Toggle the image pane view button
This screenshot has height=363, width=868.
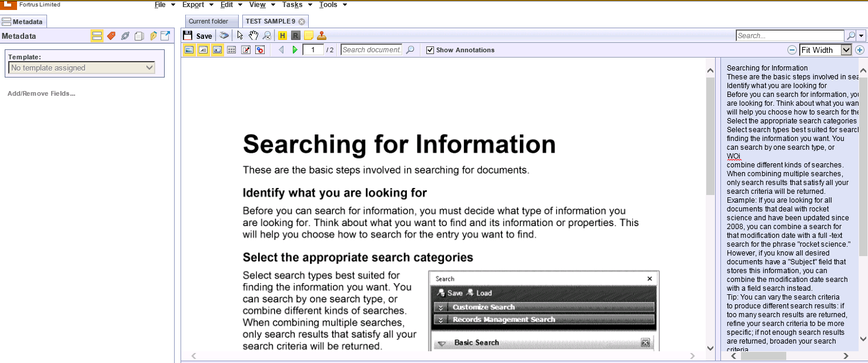coord(189,50)
